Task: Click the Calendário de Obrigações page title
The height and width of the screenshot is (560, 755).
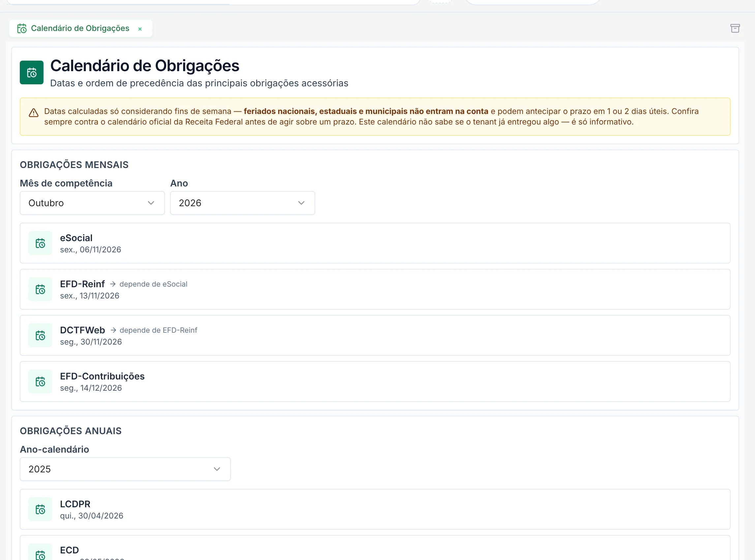Action: (x=145, y=66)
